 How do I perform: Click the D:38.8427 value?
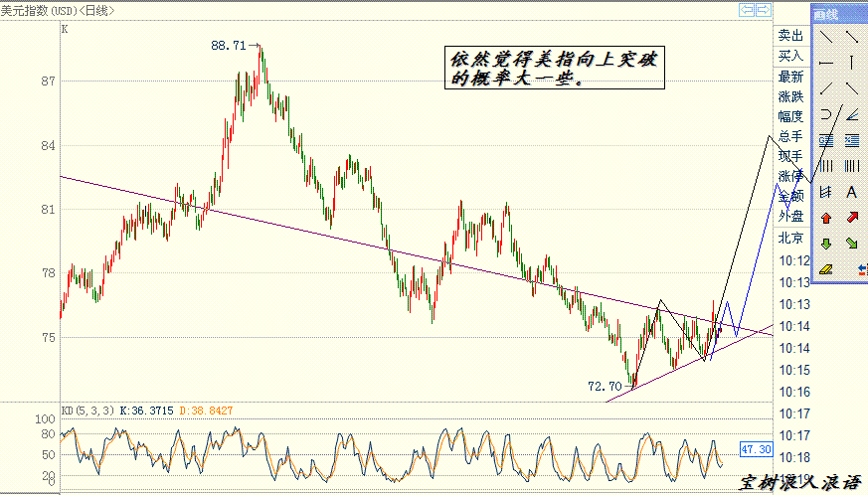click(206, 411)
